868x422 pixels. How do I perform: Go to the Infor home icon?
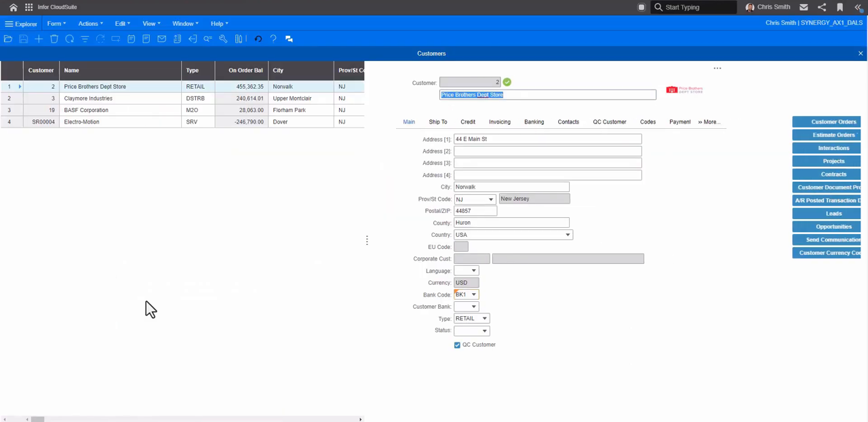point(13,7)
